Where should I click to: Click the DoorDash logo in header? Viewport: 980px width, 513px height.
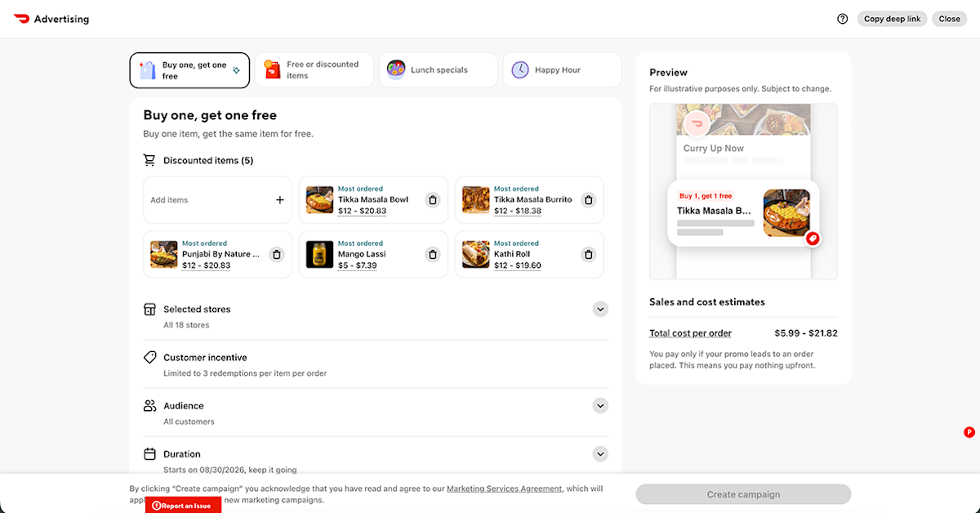click(x=21, y=19)
